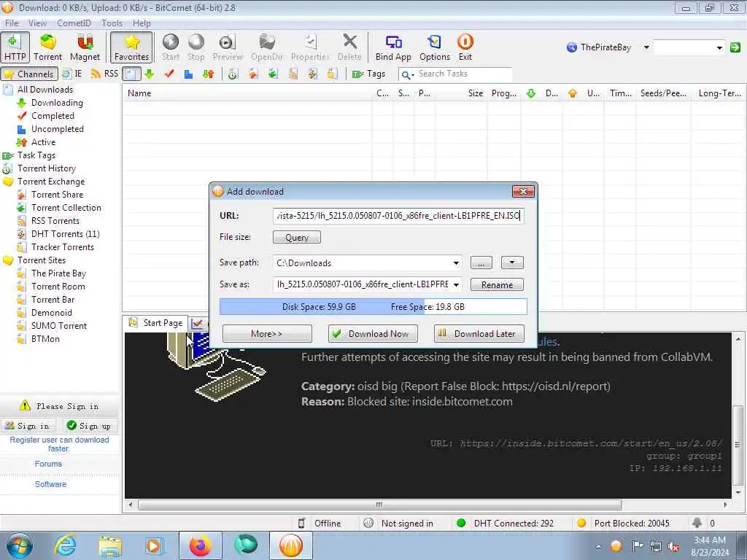Image resolution: width=747 pixels, height=560 pixels.
Task: Select SUMO Torrent in sidebar
Action: point(59,326)
